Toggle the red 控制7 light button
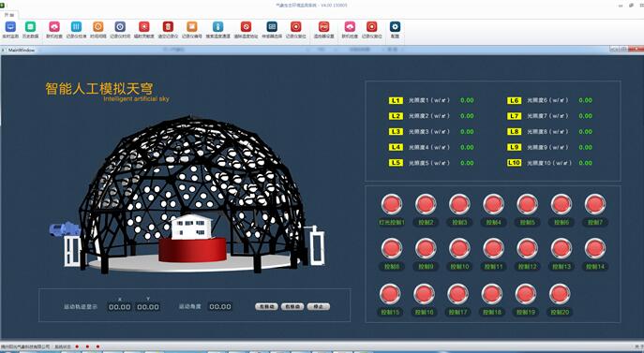This screenshot has height=353, width=644. (594, 204)
